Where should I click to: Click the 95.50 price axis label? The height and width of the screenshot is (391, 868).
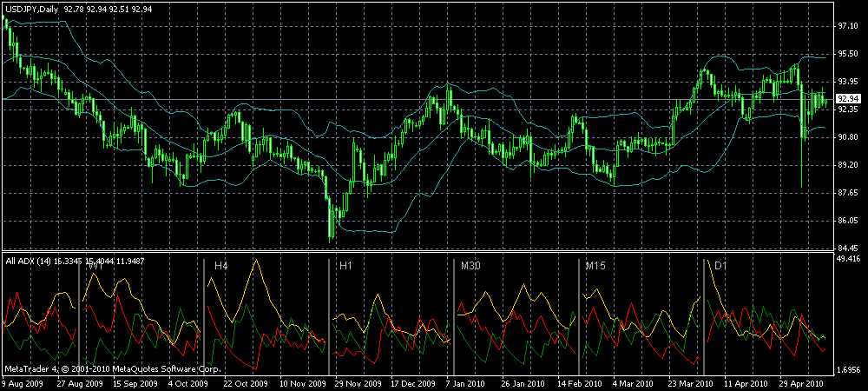[x=847, y=54]
